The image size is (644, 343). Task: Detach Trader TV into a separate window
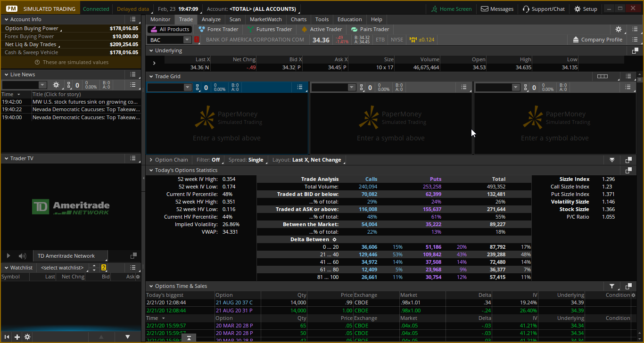pyautogui.click(x=134, y=255)
